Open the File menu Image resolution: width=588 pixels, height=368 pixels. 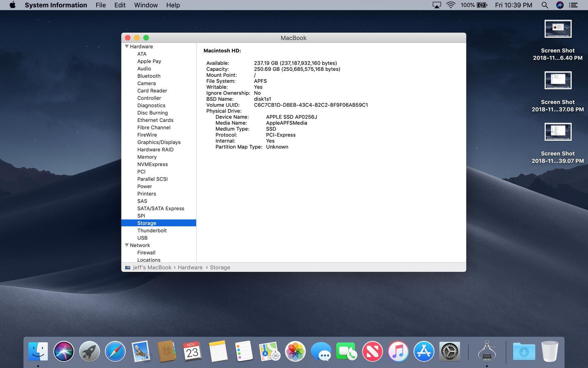[x=101, y=5]
